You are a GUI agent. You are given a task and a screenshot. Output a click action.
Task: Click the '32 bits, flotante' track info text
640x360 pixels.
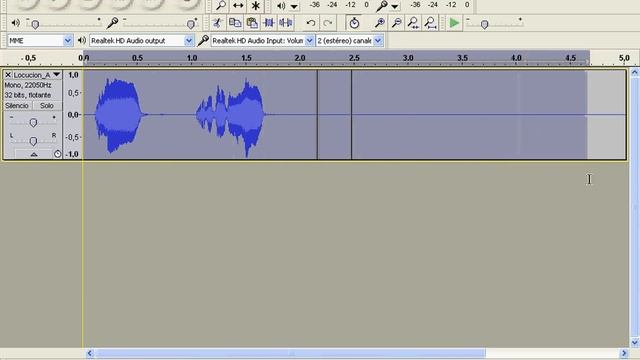[28, 95]
